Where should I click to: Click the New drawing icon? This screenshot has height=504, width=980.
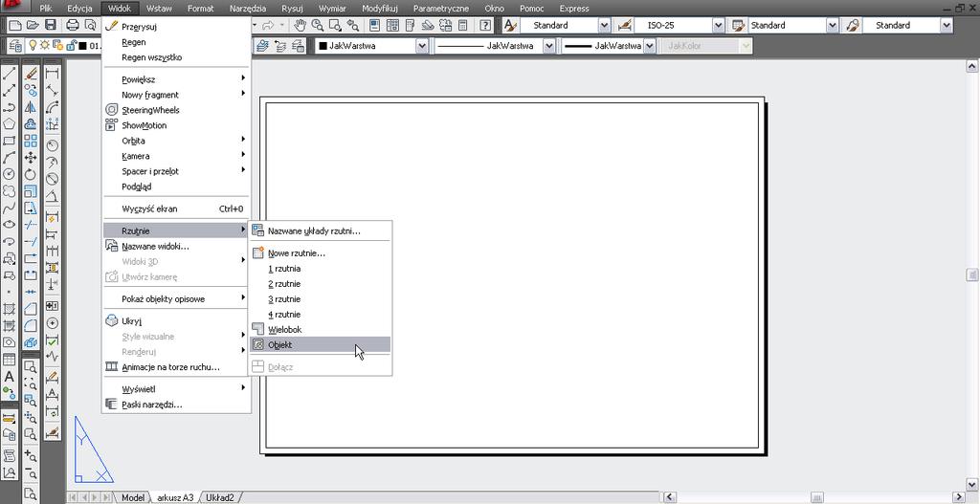pyautogui.click(x=14, y=25)
